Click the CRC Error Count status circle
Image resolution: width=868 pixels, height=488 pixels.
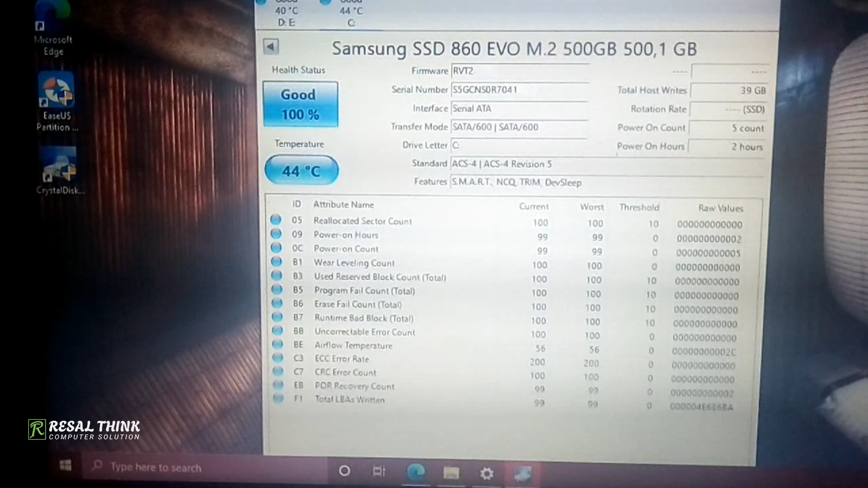pos(278,371)
